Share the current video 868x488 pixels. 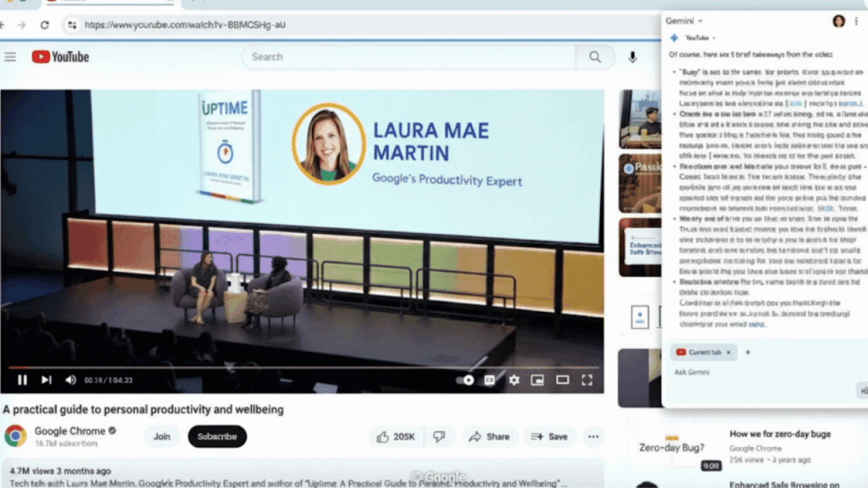click(x=490, y=436)
